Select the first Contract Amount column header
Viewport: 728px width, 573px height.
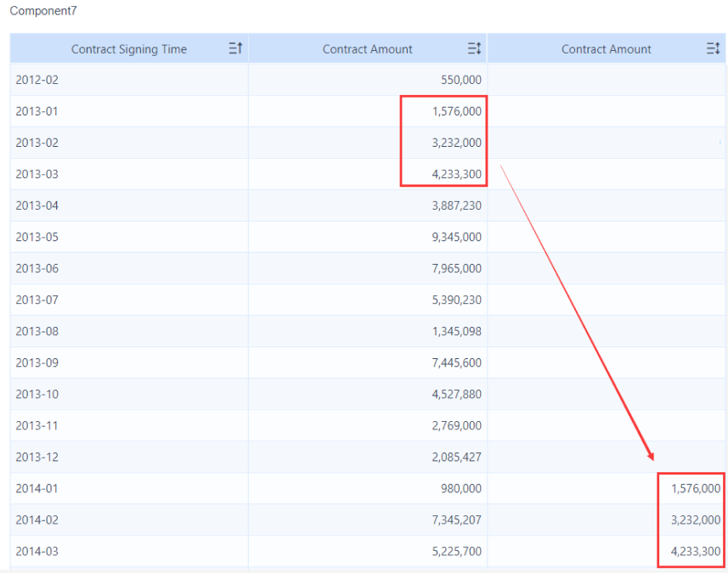click(x=367, y=48)
